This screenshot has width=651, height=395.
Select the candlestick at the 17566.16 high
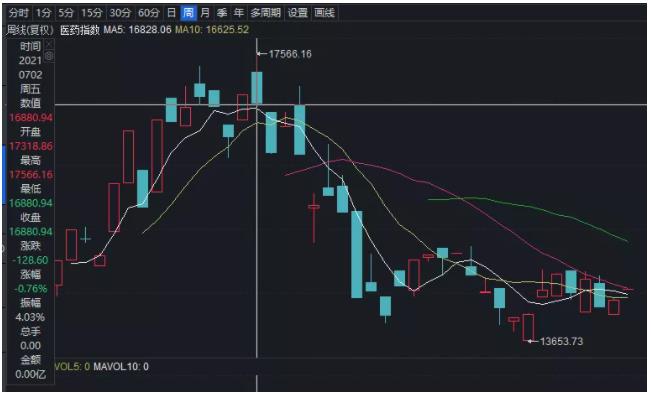(x=257, y=88)
